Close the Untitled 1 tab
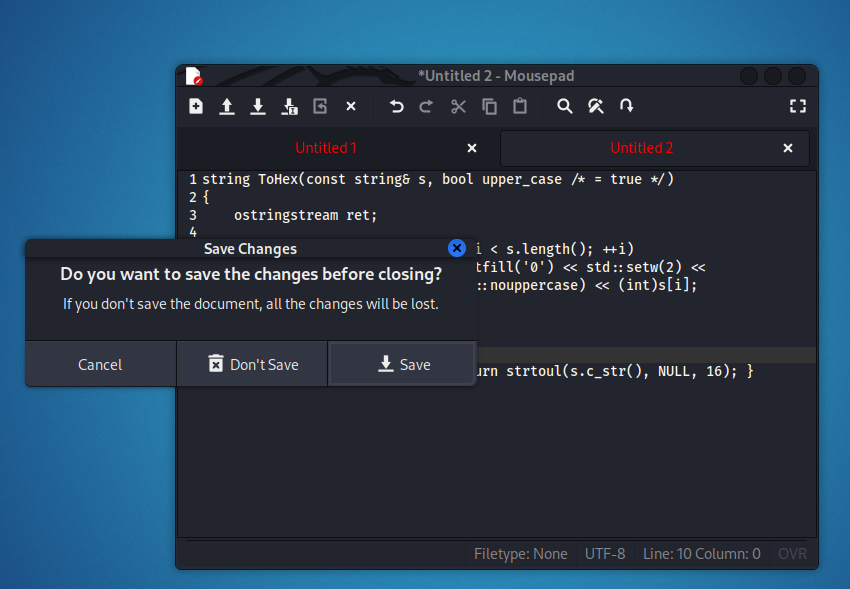850x589 pixels. (x=472, y=148)
